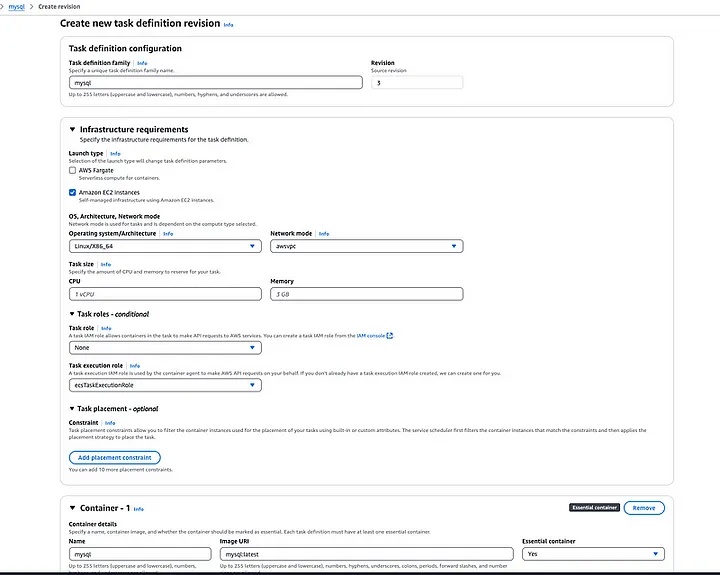Collapse the Task roles section

[72, 314]
